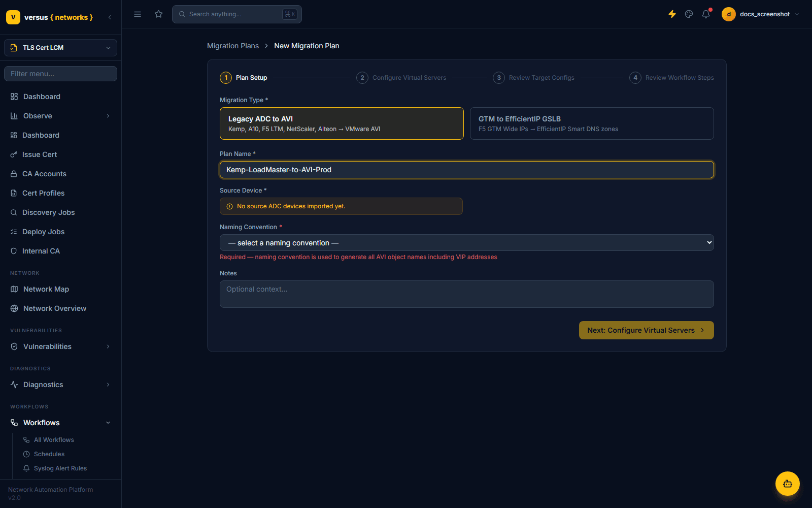Open Network Overview
Image resolution: width=812 pixels, height=508 pixels.
pyautogui.click(x=60, y=308)
